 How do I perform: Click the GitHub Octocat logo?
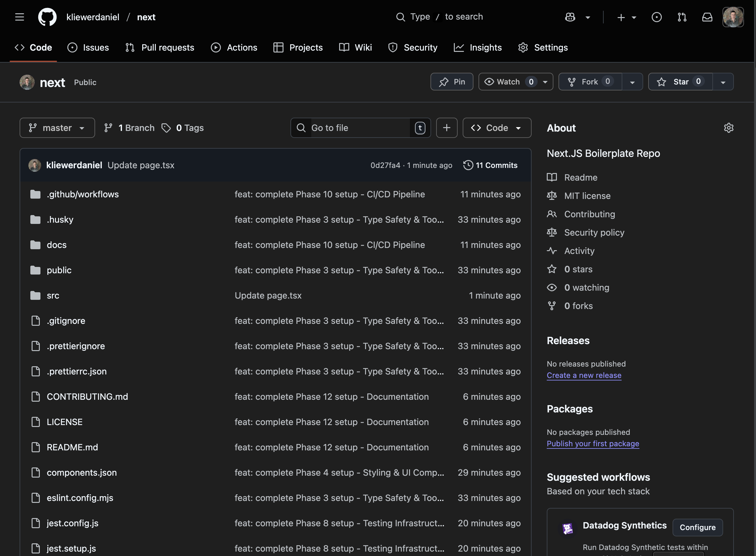click(x=47, y=17)
